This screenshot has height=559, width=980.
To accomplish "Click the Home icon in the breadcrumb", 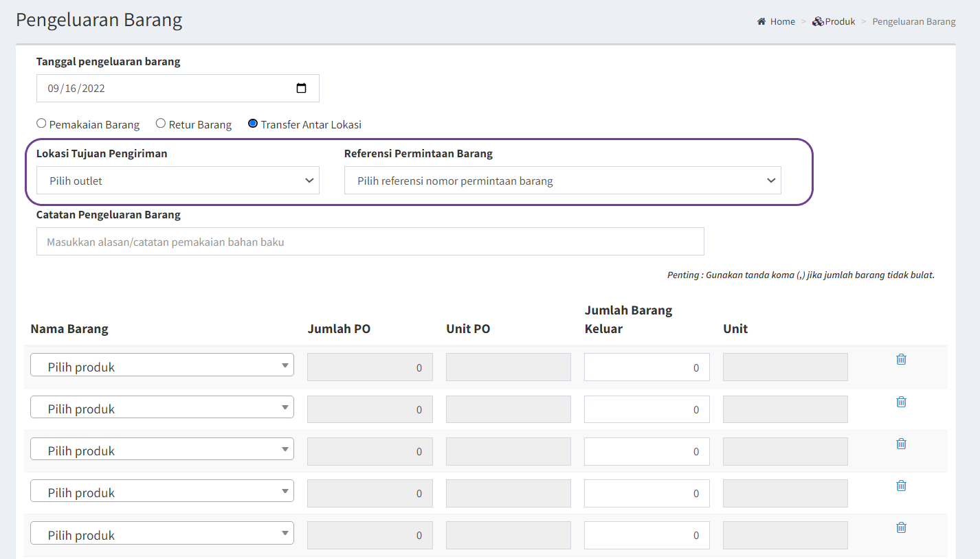I will click(x=761, y=21).
